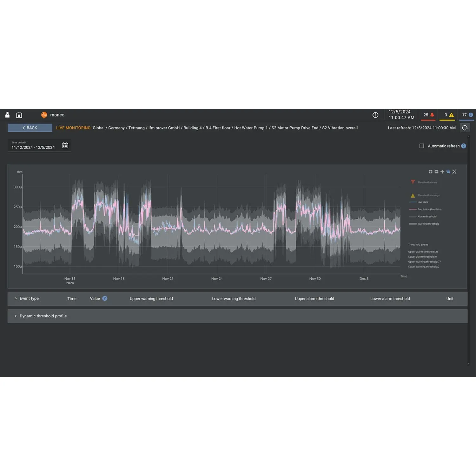
Task: Open the blue info notifications counter
Action: pyautogui.click(x=467, y=115)
